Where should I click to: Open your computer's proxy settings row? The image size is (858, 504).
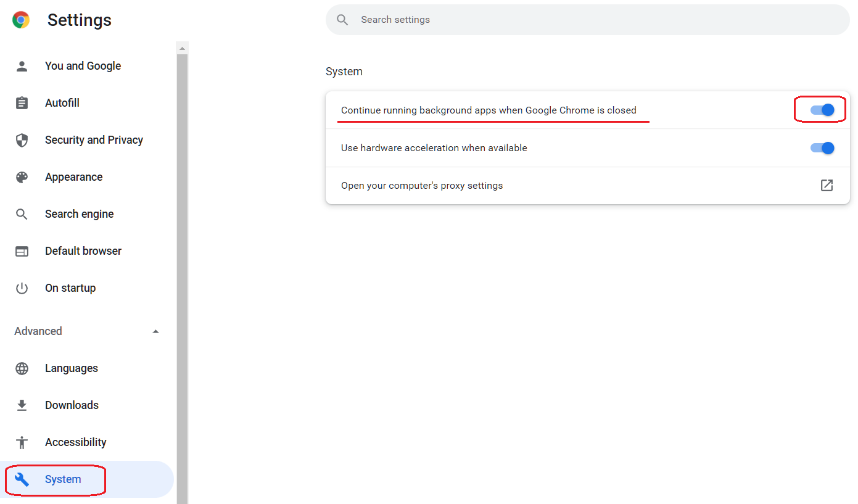pyautogui.click(x=588, y=185)
